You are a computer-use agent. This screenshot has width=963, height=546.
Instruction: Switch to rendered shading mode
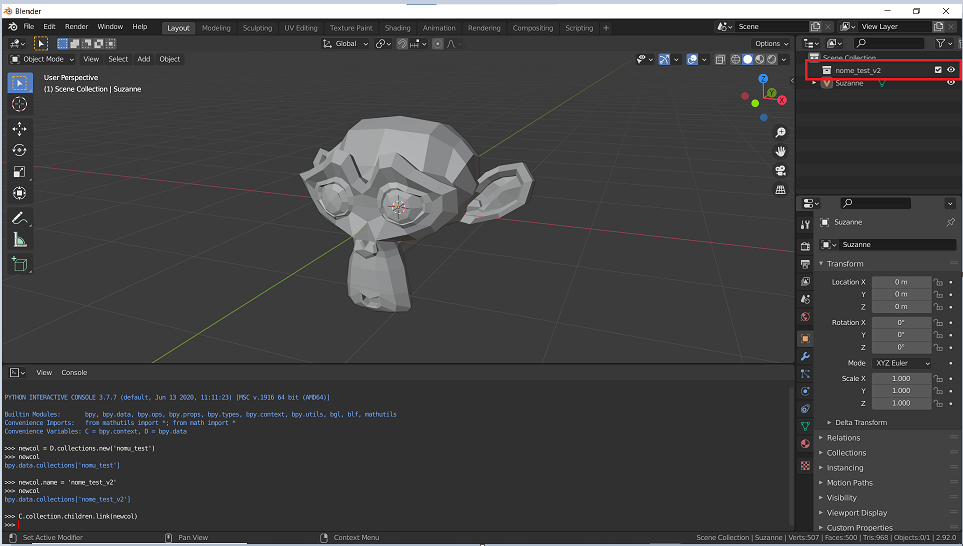tap(771, 60)
